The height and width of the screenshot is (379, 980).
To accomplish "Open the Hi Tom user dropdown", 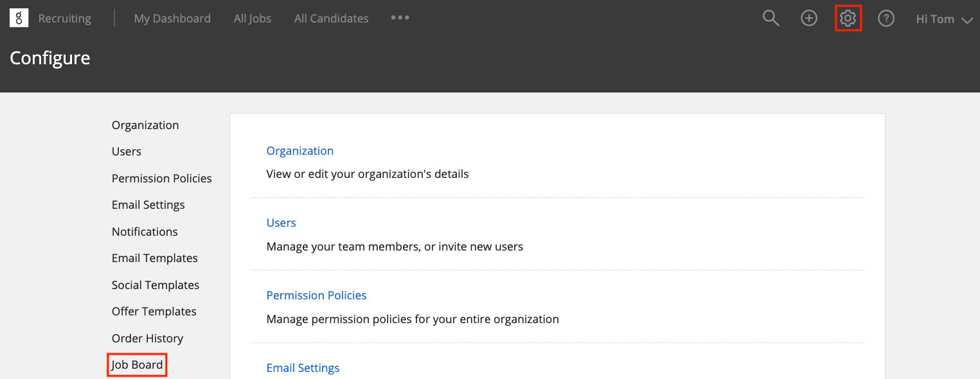I will 945,19.
